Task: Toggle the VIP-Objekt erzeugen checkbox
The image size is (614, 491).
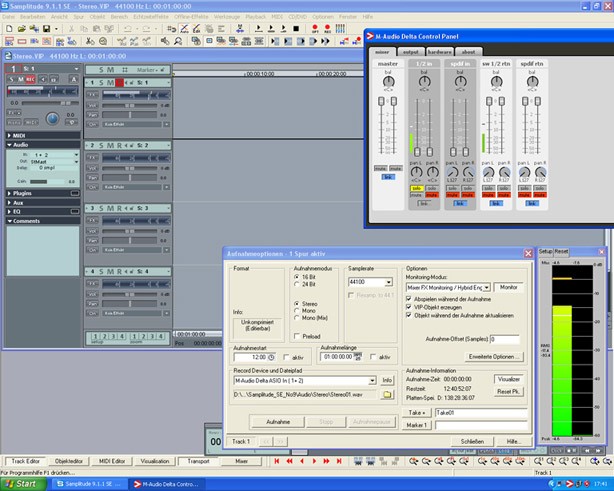Action: [410, 306]
